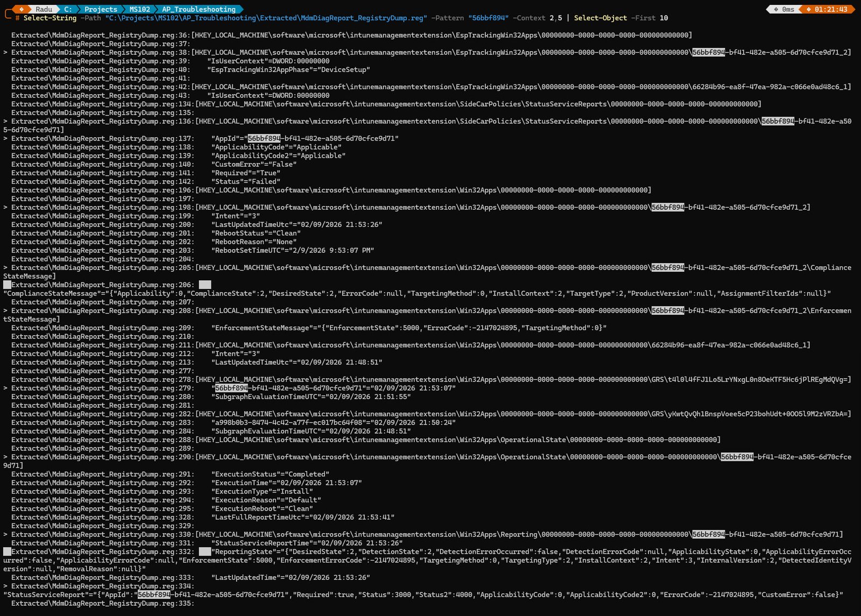Click highlighted 56bbf894 in the AppId line 137
Viewport: 861px width, 616px height.
(x=264, y=138)
